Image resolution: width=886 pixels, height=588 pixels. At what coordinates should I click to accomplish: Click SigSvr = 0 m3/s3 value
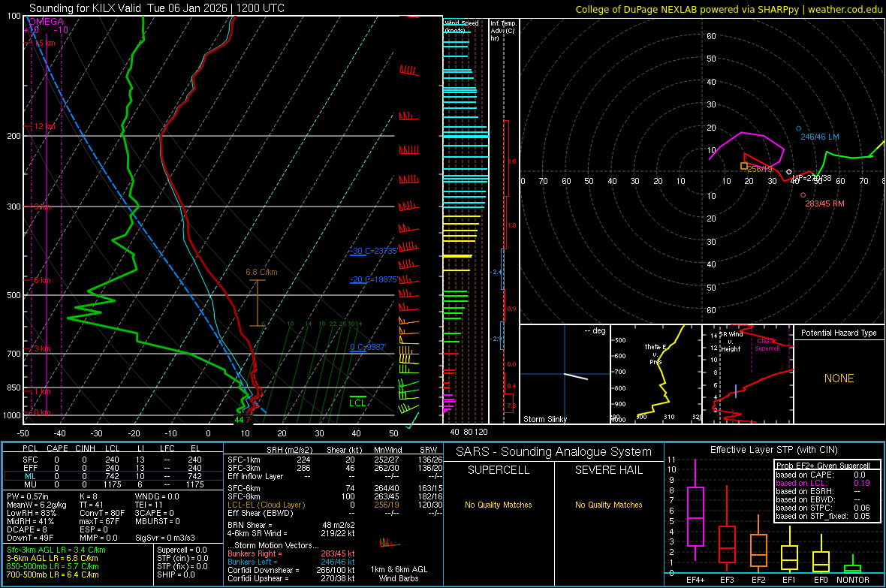point(165,538)
